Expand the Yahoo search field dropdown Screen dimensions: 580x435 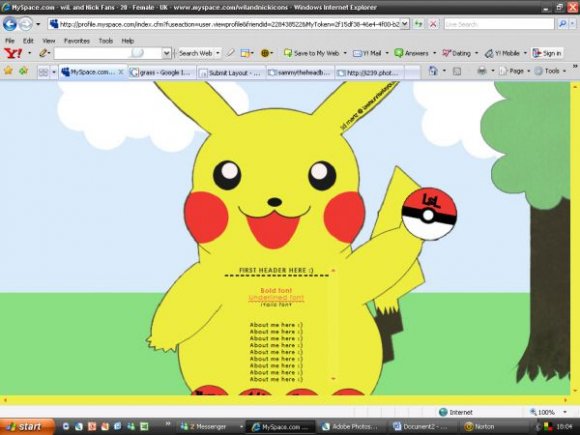pyautogui.click(x=167, y=53)
